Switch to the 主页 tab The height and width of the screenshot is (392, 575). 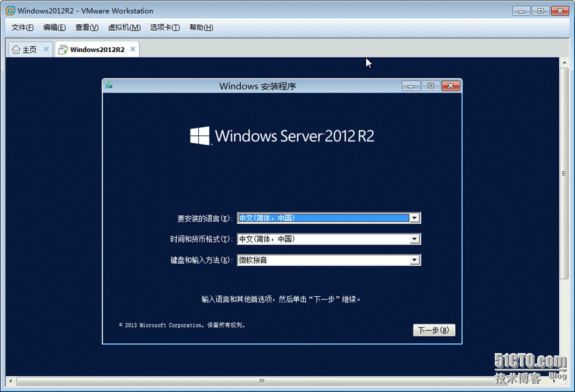click(30, 49)
